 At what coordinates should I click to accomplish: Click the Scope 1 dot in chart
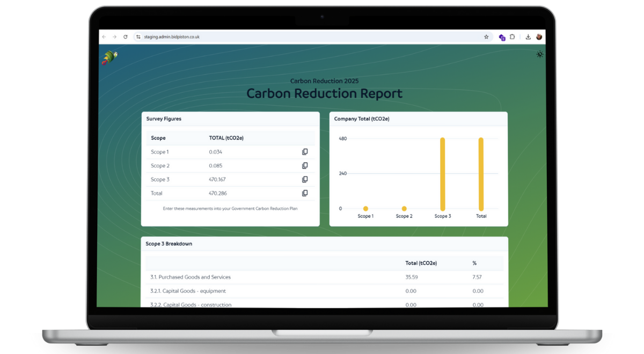365,209
